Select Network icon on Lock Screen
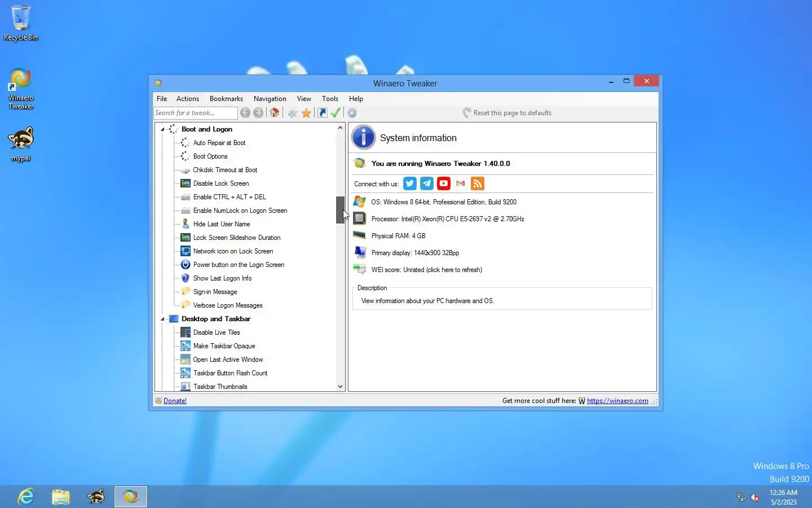Screen dimensions: 812x508 click(x=233, y=251)
